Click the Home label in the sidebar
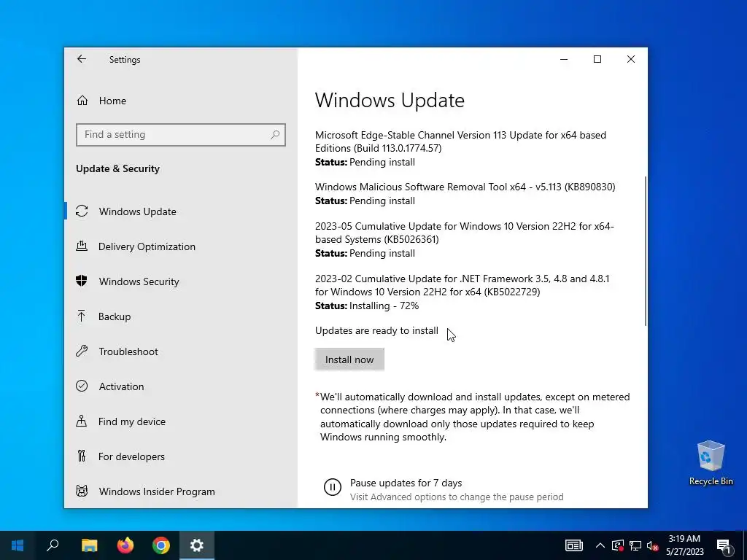747x560 pixels. [x=112, y=101]
